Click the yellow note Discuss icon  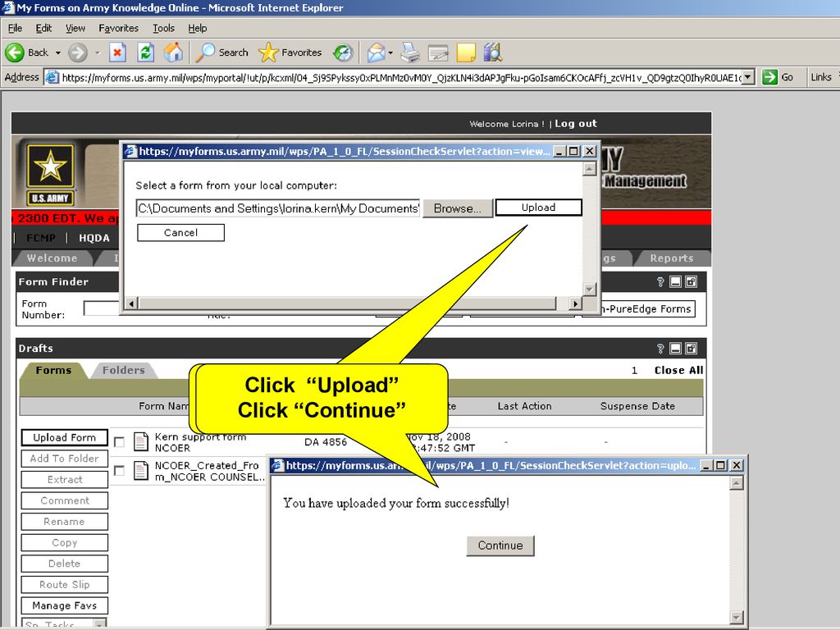pyautogui.click(x=466, y=52)
